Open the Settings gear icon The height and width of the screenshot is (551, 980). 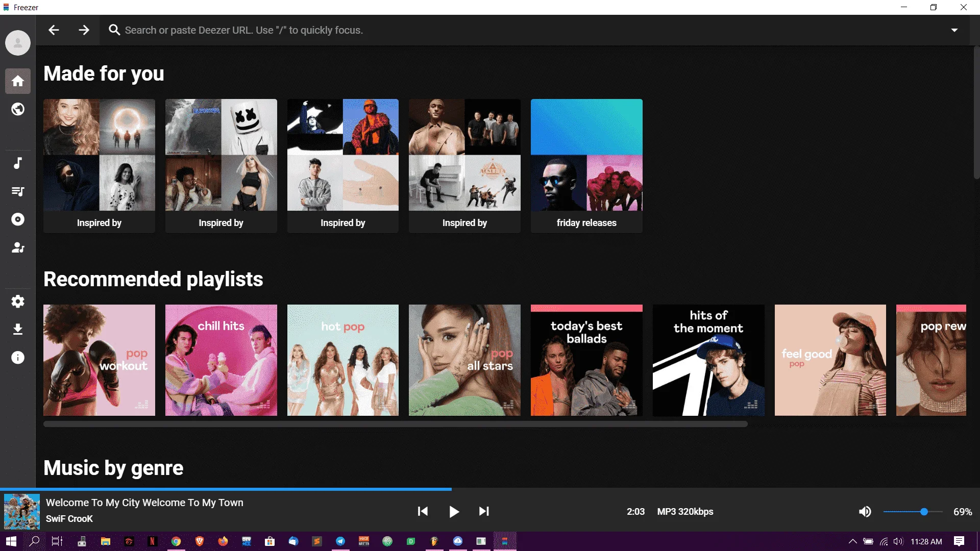point(18,302)
